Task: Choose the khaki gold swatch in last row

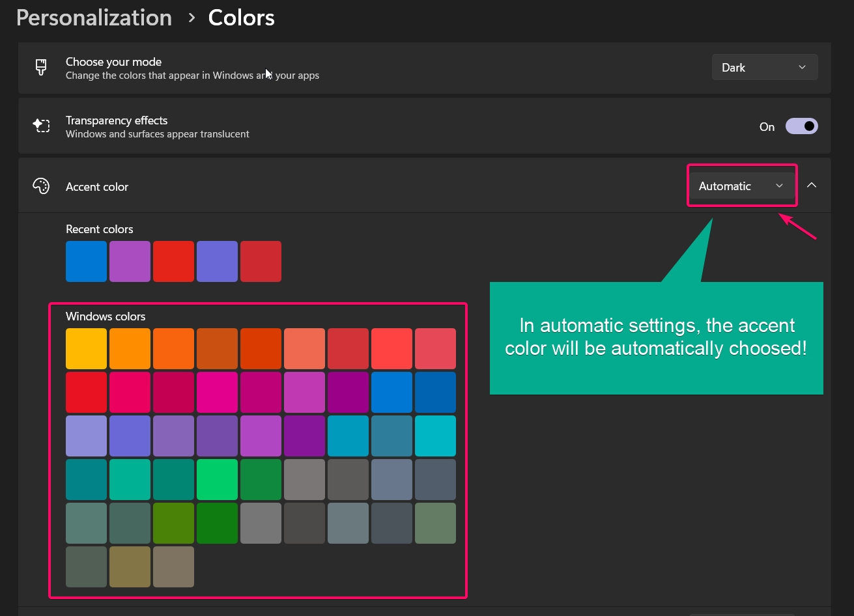Action: click(x=130, y=567)
